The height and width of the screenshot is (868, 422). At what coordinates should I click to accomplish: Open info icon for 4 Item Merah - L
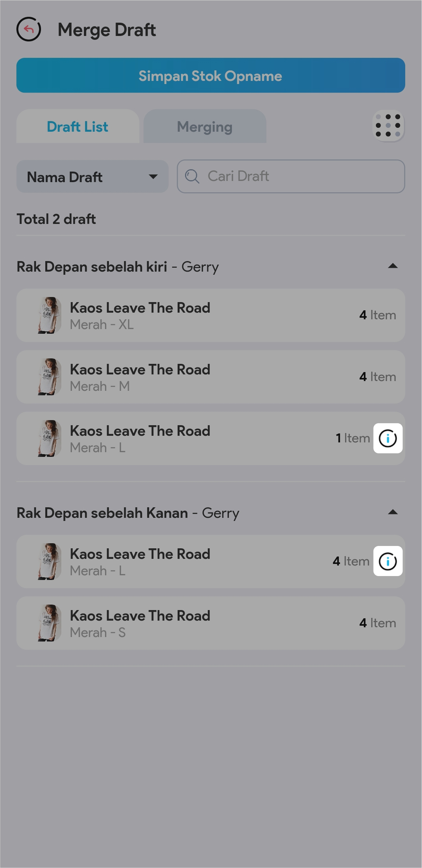click(388, 561)
